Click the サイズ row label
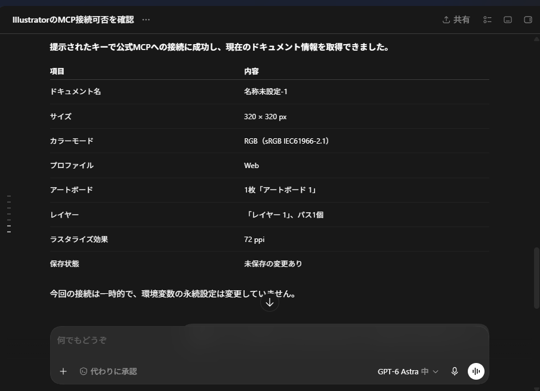 (x=61, y=116)
